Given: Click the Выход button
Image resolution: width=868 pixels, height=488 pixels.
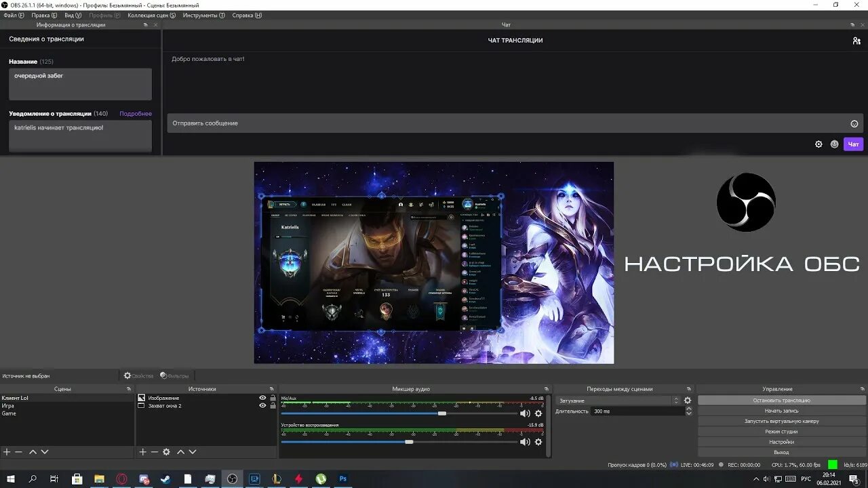Looking at the screenshot, I should (781, 452).
